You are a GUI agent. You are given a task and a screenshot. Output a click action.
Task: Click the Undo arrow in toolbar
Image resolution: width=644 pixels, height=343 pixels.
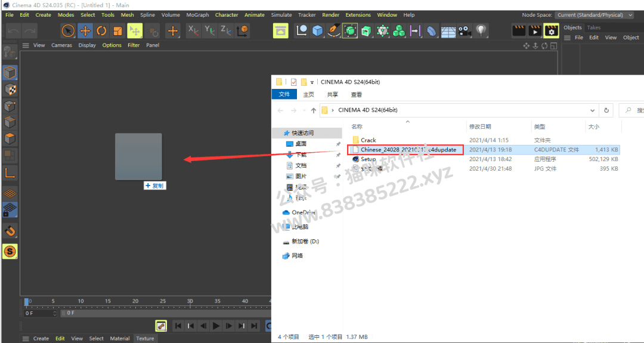(13, 31)
